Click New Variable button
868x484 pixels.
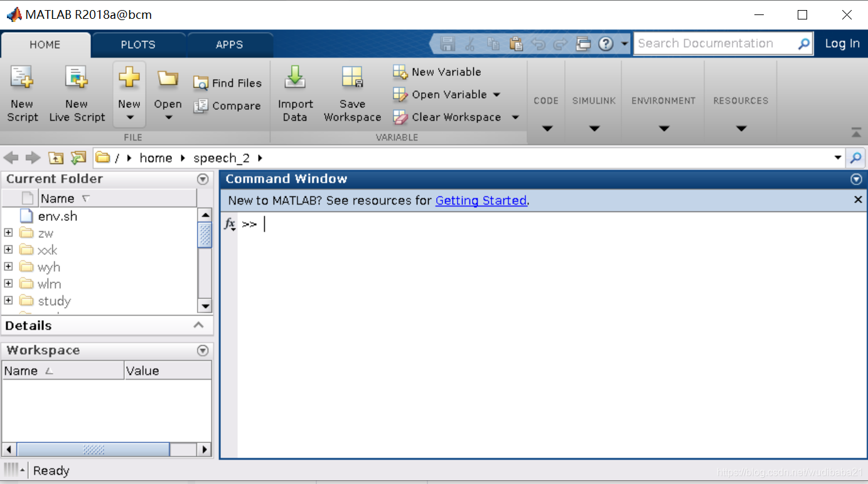pos(437,72)
